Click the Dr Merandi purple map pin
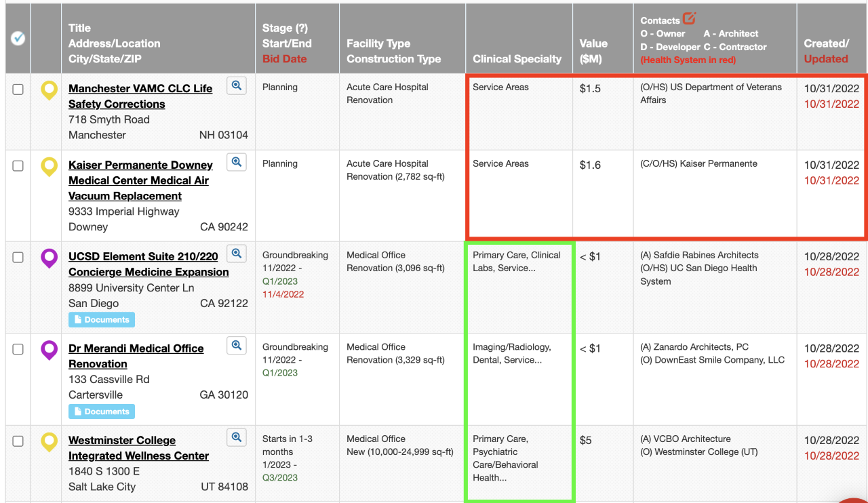This screenshot has width=868, height=503. tap(50, 350)
